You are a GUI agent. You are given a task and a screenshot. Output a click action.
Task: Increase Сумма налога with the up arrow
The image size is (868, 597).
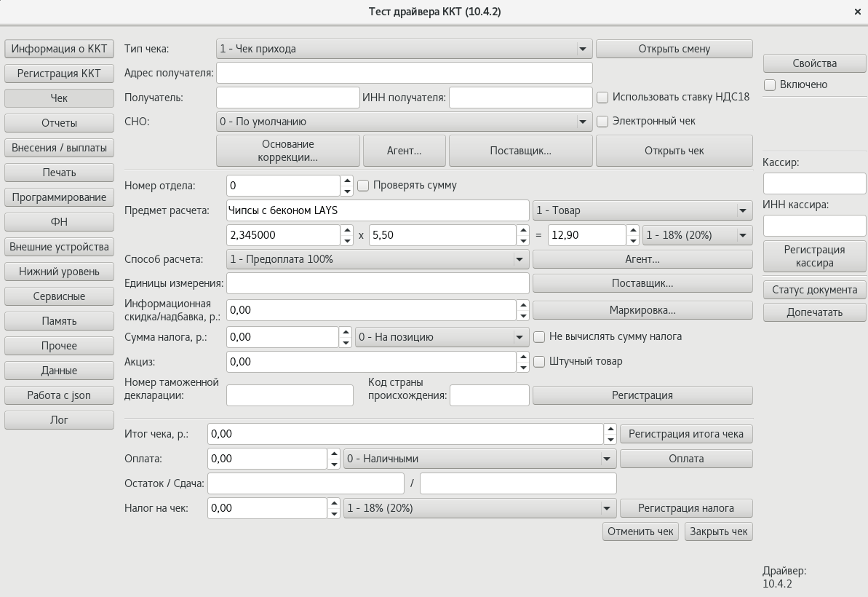347,332
